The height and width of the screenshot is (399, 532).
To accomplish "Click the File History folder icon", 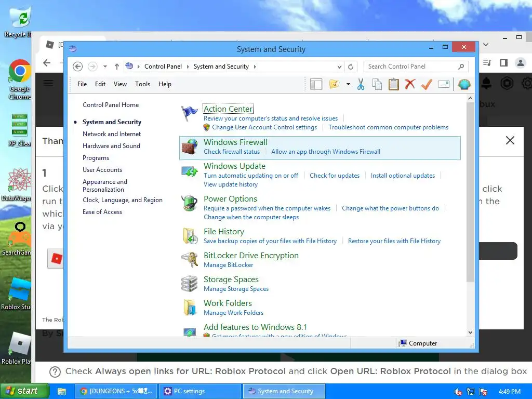I will [190, 236].
